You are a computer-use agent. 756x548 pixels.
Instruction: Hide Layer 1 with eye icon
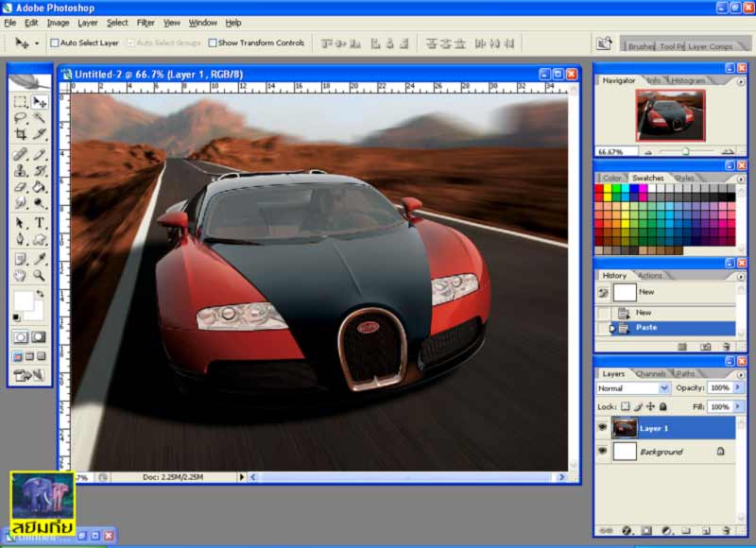pos(603,427)
